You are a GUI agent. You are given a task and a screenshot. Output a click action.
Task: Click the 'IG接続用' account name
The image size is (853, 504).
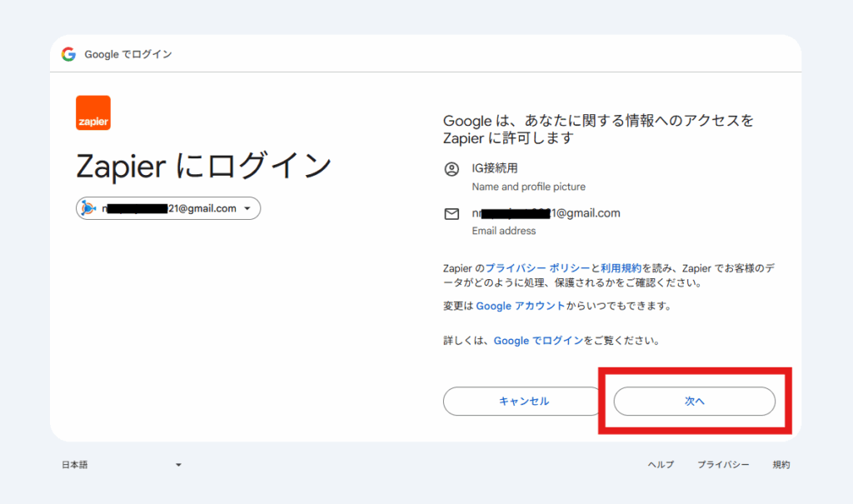495,168
